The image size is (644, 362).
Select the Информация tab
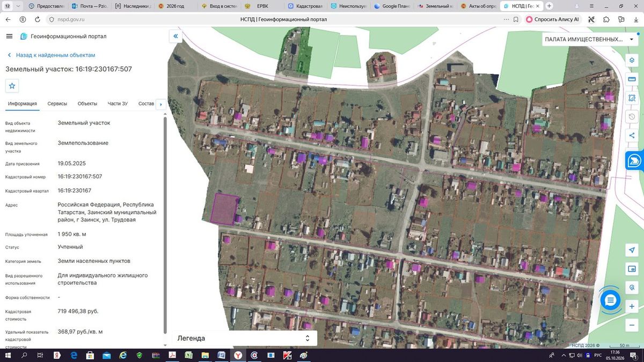point(22,104)
